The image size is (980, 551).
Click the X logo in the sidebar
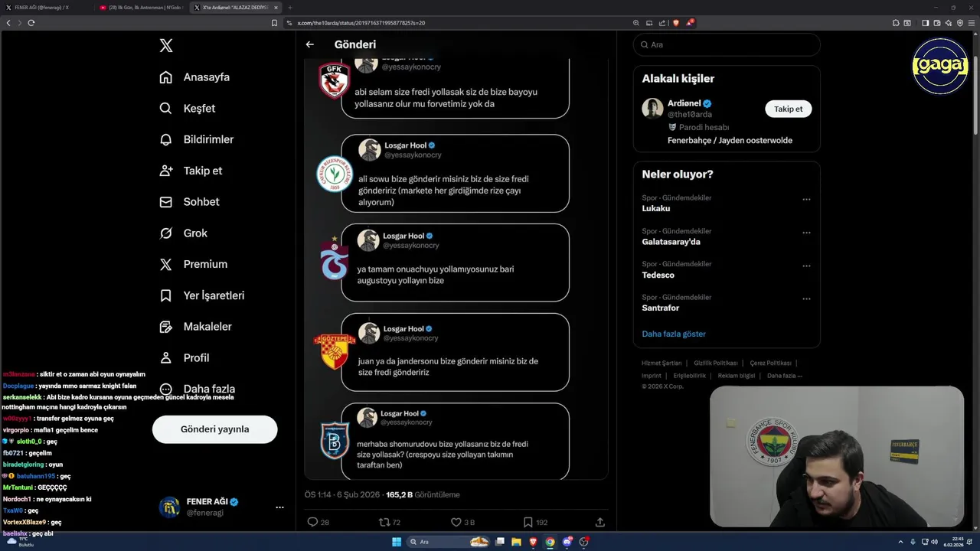click(166, 46)
